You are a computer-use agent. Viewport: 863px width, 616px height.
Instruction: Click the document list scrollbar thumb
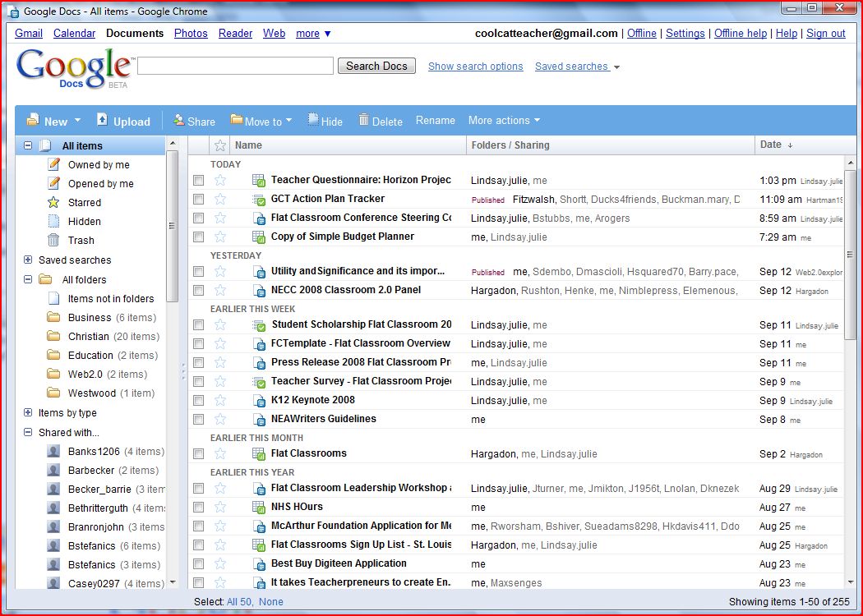tap(851, 255)
